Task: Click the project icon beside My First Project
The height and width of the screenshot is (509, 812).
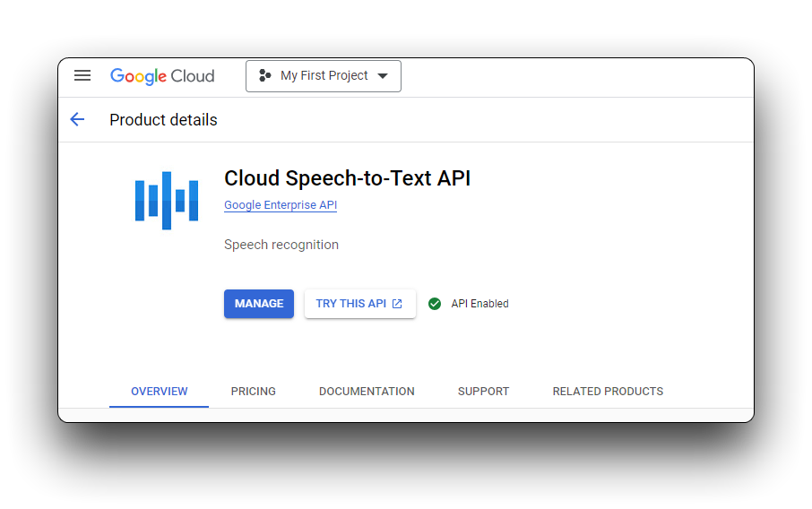Action: coord(264,75)
